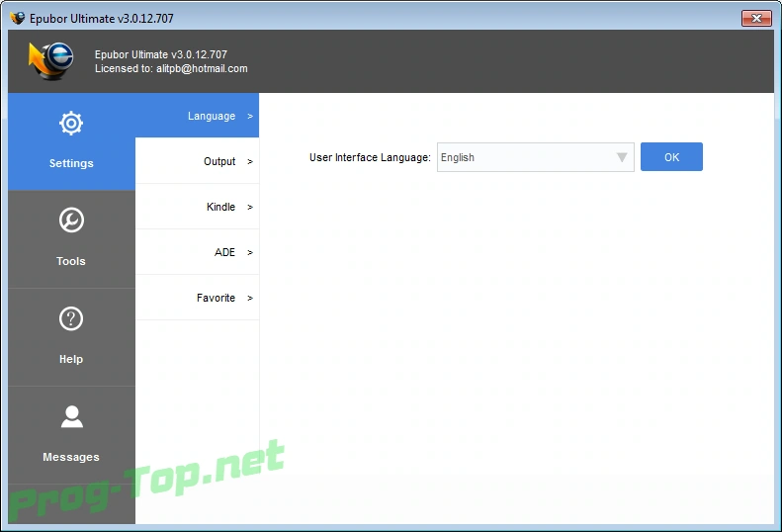Confirm language with the OK button

pos(671,157)
